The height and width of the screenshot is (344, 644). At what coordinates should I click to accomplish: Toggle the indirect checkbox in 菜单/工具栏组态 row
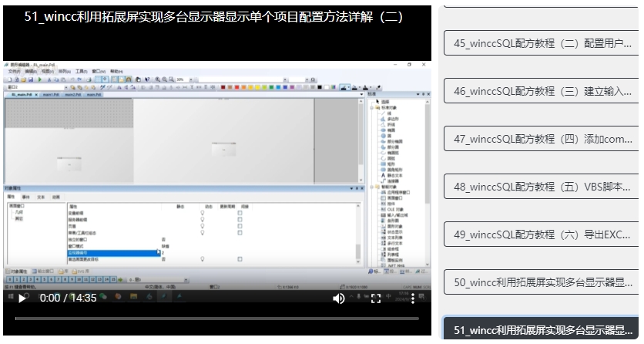pyautogui.click(x=240, y=233)
